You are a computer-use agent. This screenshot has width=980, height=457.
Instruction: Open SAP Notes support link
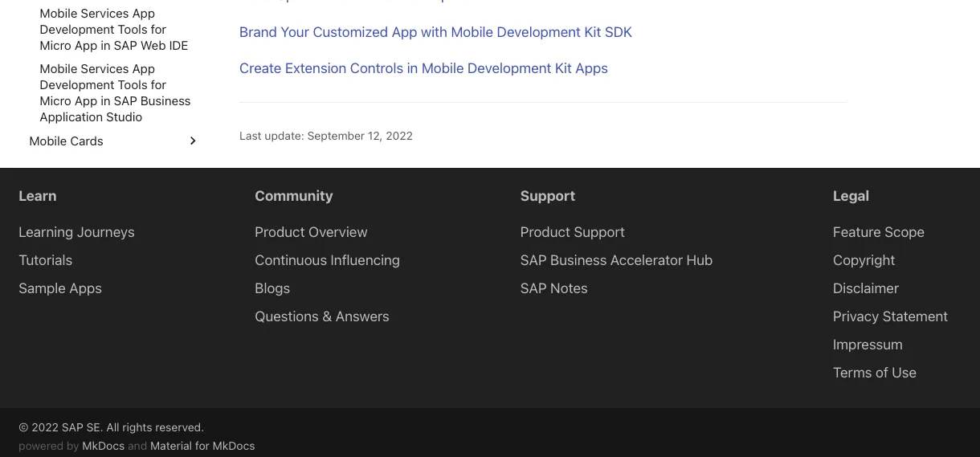coord(553,288)
